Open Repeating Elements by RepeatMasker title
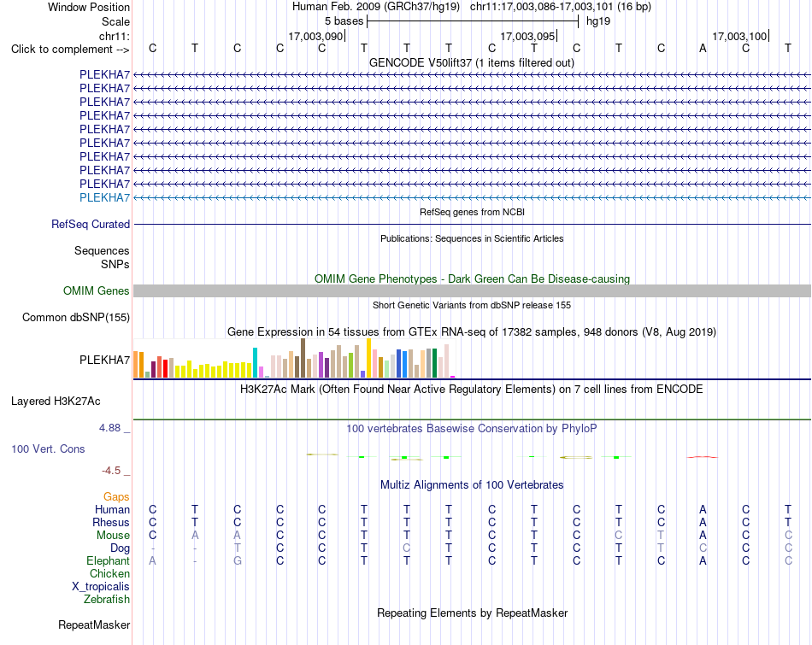The width and height of the screenshot is (812, 645). (472, 613)
